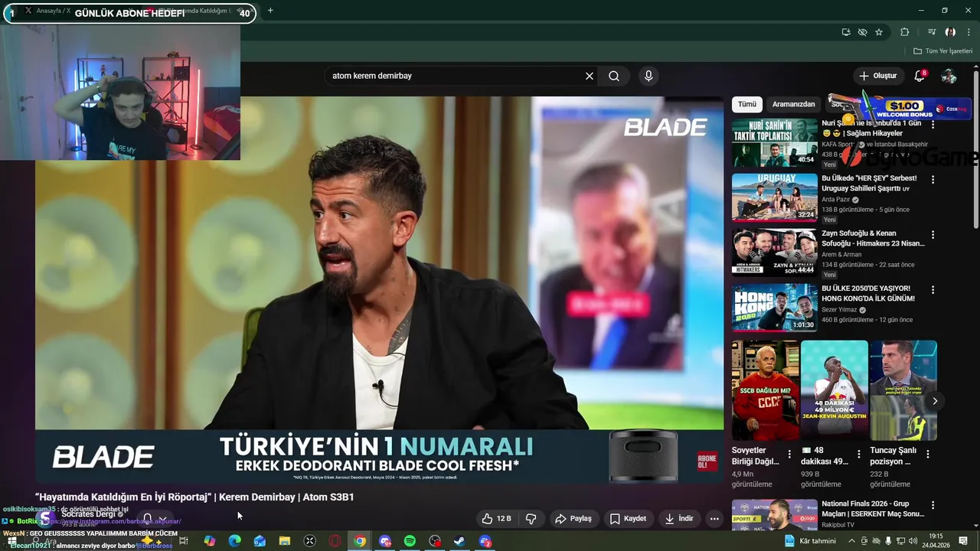Open YouTube notifications bell

coord(920,76)
